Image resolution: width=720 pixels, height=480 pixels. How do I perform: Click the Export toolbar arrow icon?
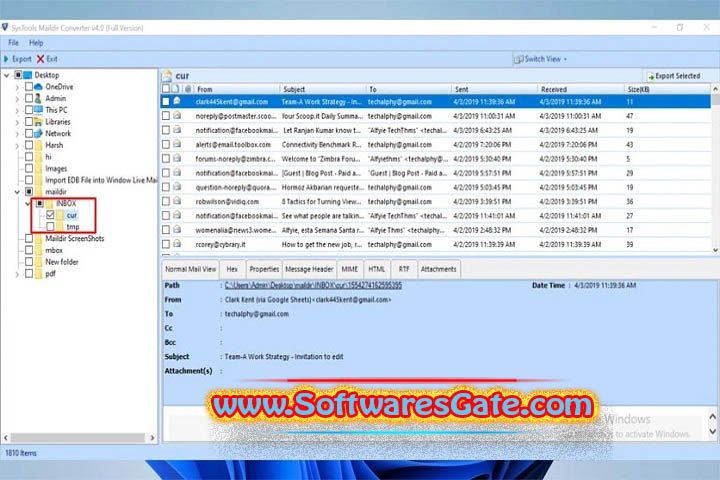pyautogui.click(x=6, y=59)
